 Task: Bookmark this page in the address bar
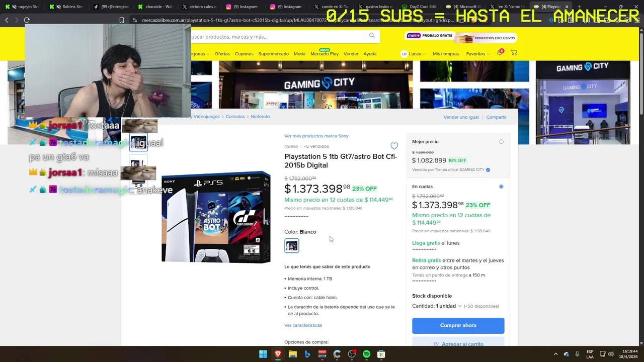pyautogui.click(x=122, y=20)
